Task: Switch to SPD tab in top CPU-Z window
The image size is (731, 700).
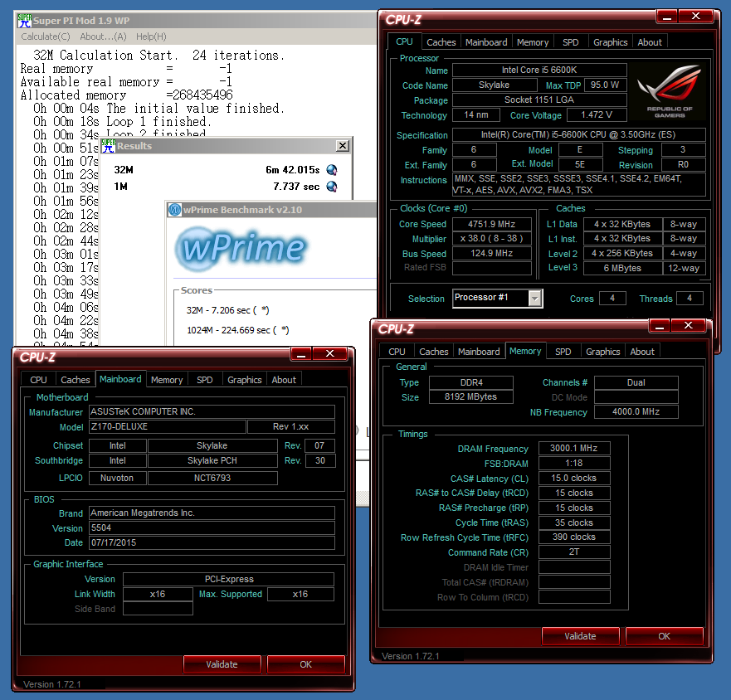Action: (571, 42)
